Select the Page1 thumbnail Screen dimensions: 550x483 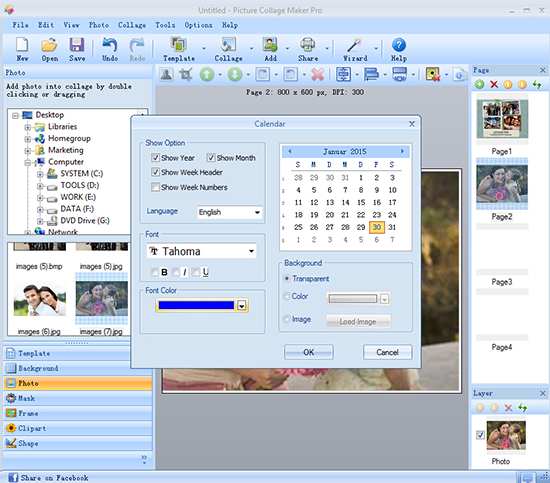[502, 119]
